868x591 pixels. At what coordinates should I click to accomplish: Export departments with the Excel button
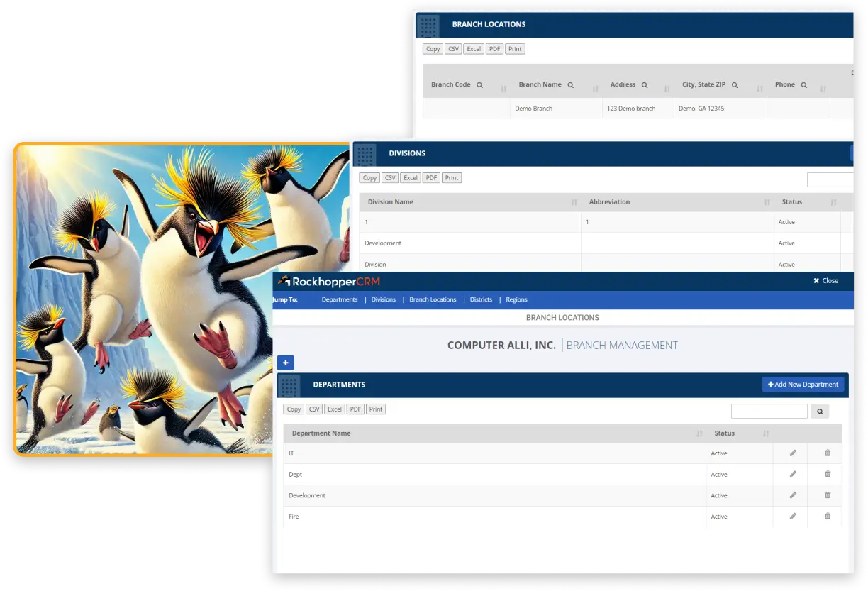click(335, 409)
